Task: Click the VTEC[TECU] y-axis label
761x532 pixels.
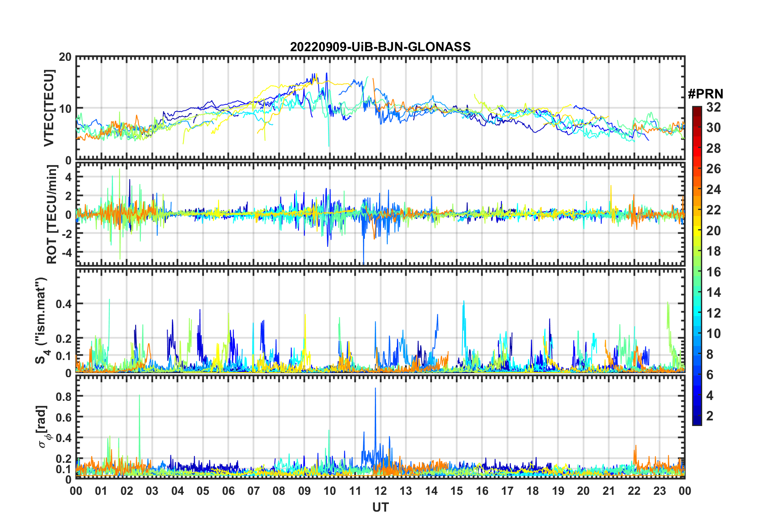Action: pos(49,108)
